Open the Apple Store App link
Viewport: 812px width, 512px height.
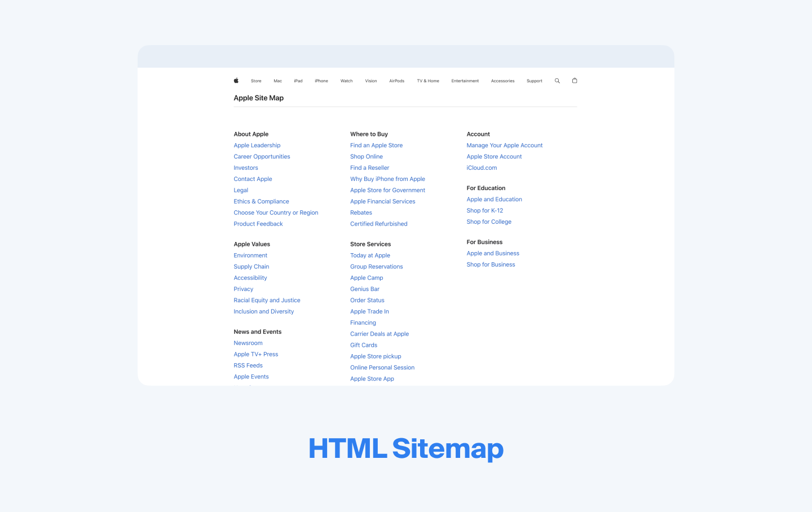click(x=372, y=379)
